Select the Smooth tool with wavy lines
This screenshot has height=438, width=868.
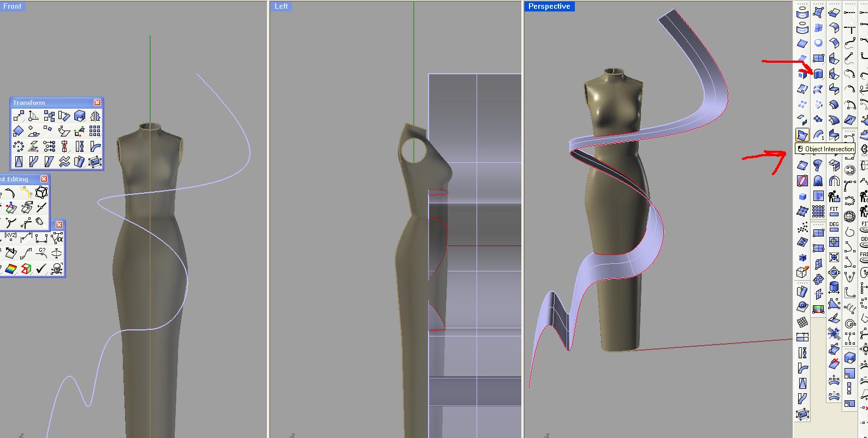tap(64, 162)
